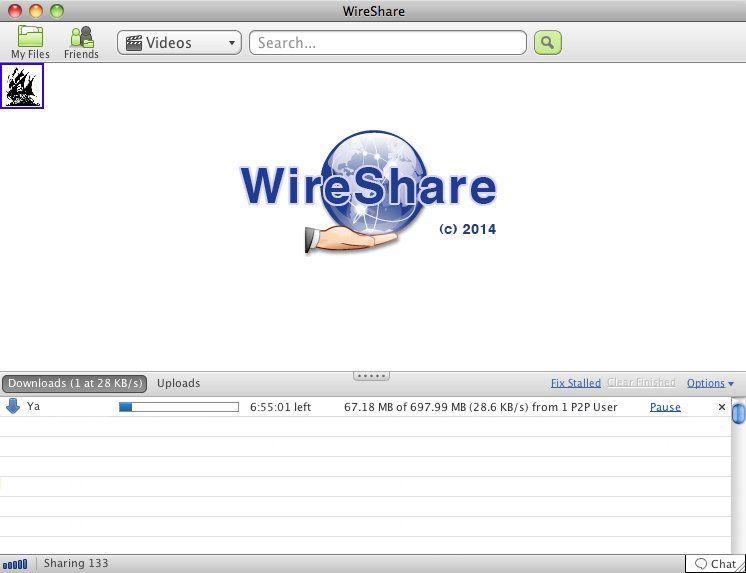Screen dimensions: 746x573
Task: Click the yellow minimize window button
Action: pyautogui.click(x=36, y=10)
